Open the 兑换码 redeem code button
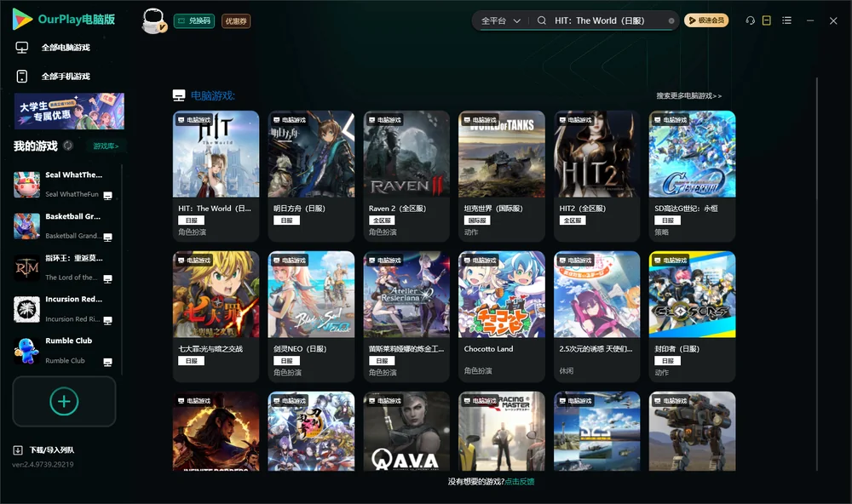This screenshot has height=504, width=852. [194, 20]
